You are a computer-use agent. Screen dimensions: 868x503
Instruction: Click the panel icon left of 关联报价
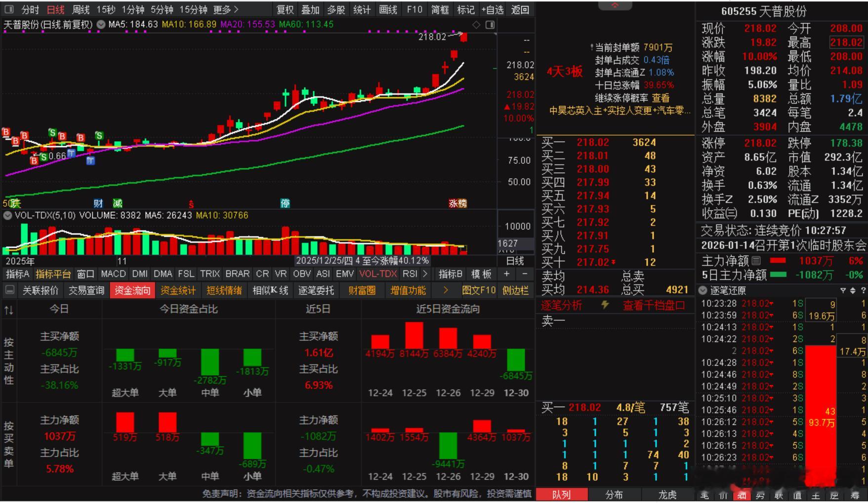click(9, 290)
